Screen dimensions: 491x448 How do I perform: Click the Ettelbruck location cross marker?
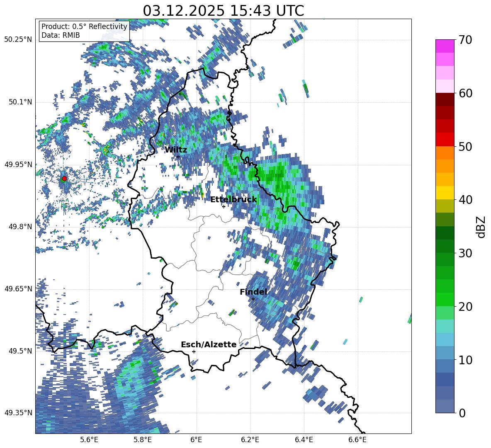pyautogui.click(x=224, y=206)
